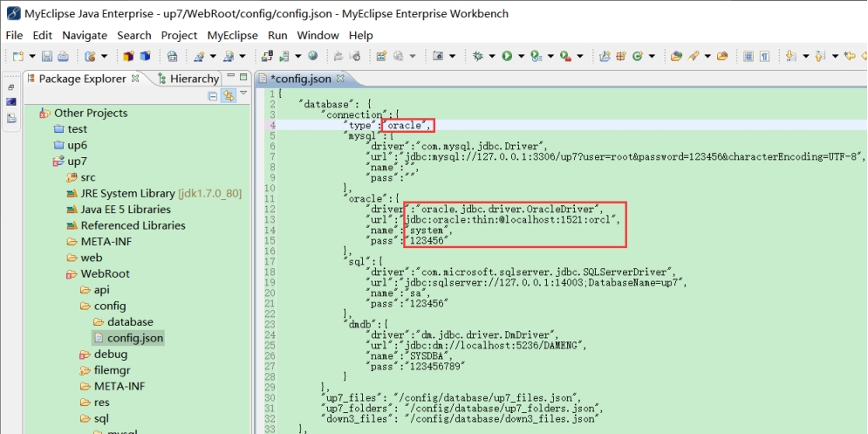Viewport: 868px width, 434px height.
Task: Click the Run External Tools toolbox icon
Action: [565, 56]
